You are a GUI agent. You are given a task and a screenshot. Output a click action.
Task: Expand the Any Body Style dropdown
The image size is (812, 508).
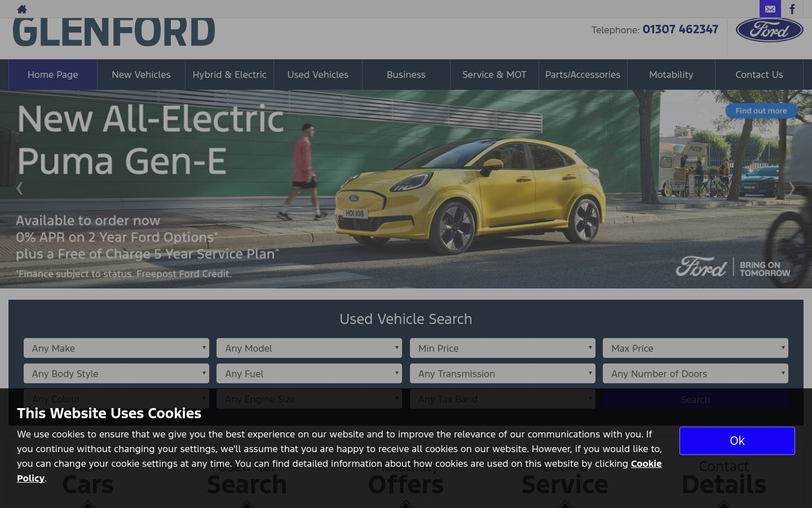click(116, 374)
